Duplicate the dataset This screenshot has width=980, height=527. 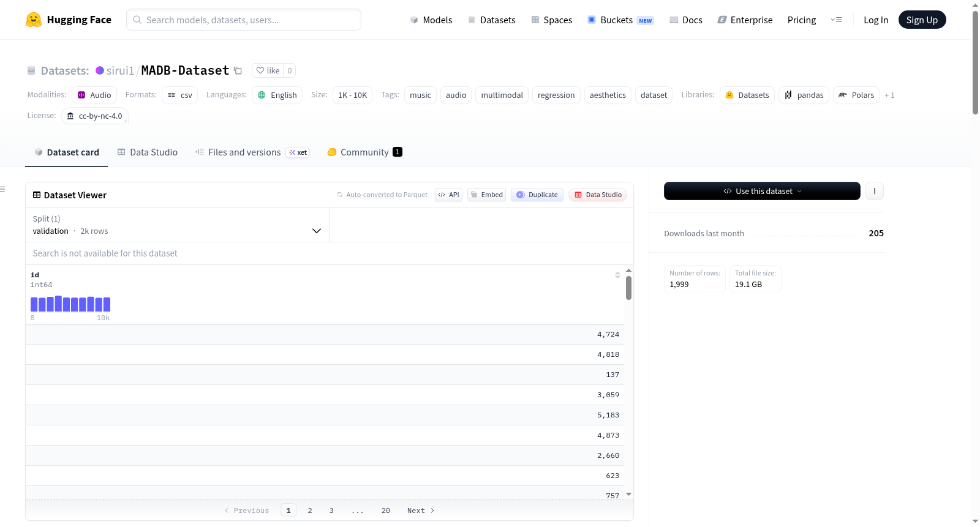(537, 195)
